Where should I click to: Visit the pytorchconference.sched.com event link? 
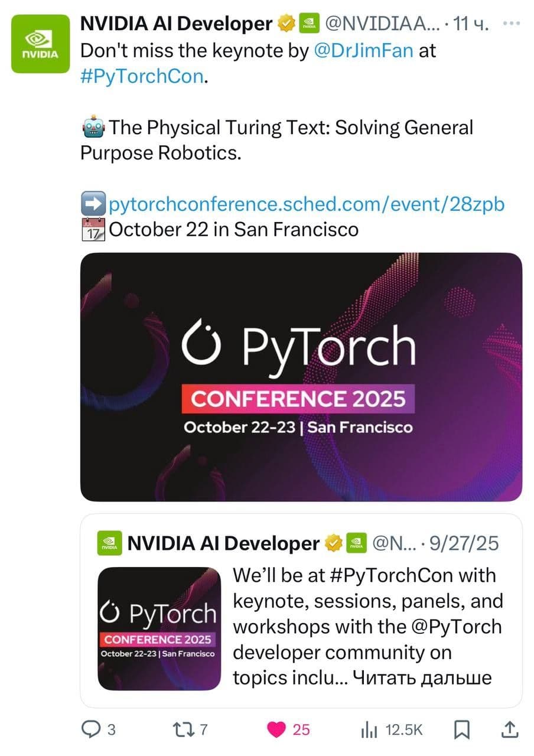pyautogui.click(x=307, y=204)
